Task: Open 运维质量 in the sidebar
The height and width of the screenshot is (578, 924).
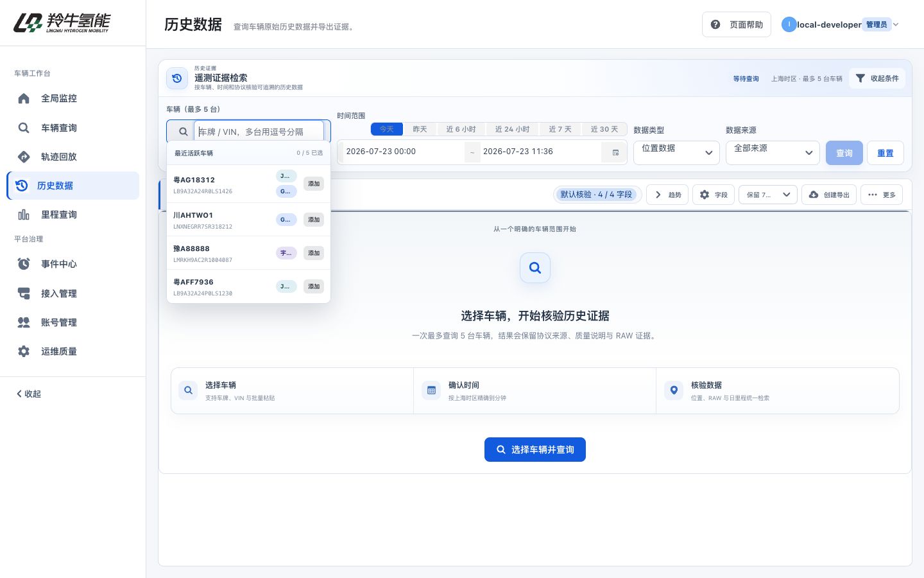Action: (73, 351)
